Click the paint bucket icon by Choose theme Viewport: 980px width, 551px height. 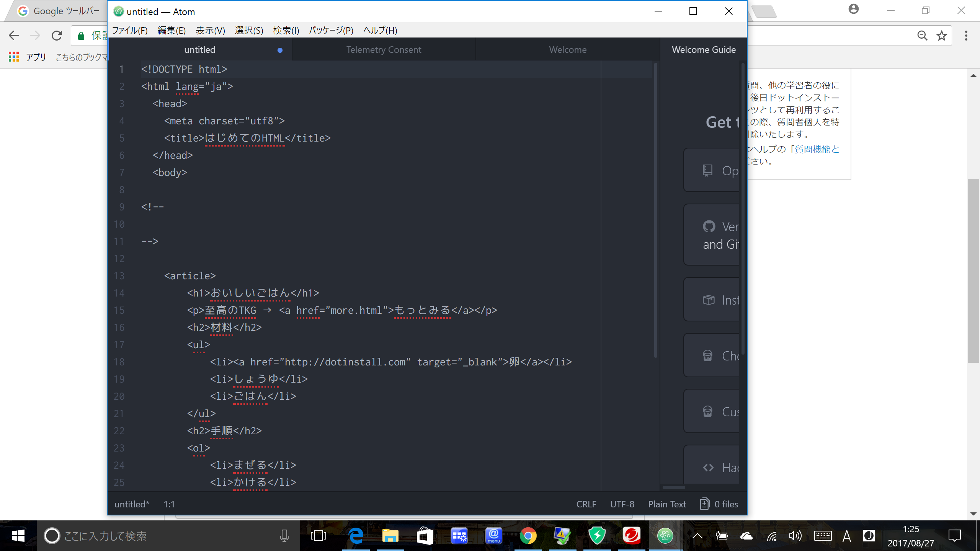pyautogui.click(x=708, y=356)
